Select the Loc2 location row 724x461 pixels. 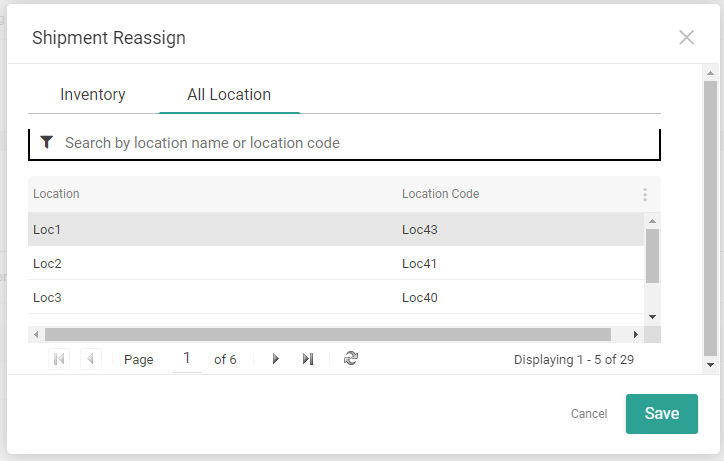pos(336,263)
